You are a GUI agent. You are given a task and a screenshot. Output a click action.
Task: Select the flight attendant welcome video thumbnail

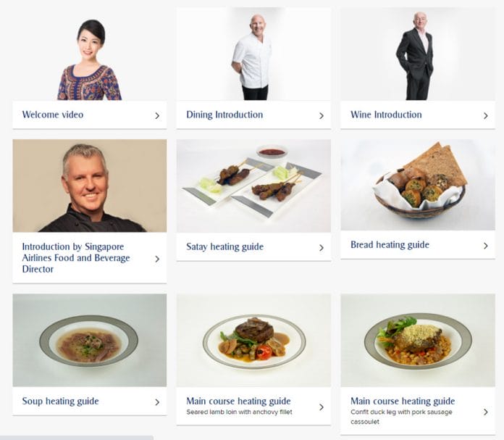point(90,54)
